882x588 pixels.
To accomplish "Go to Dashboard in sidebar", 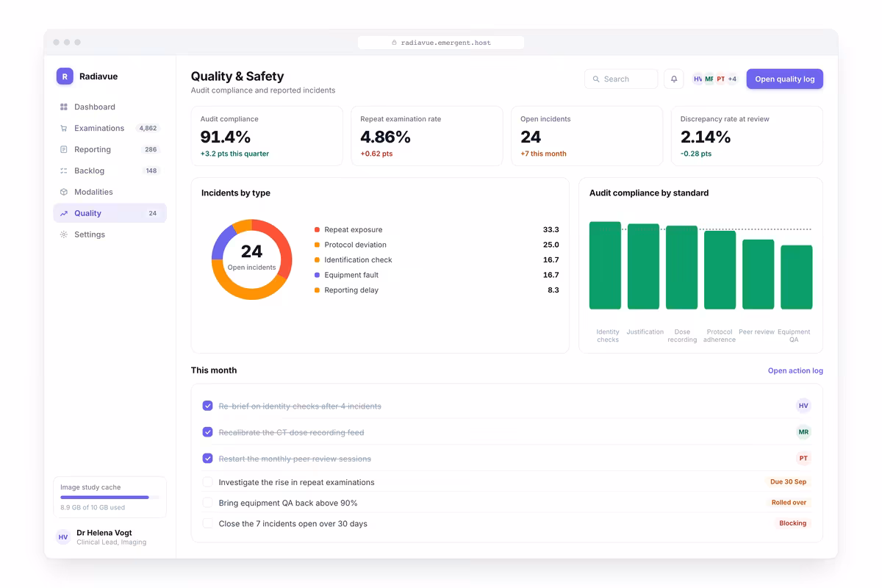I will click(x=110, y=107).
